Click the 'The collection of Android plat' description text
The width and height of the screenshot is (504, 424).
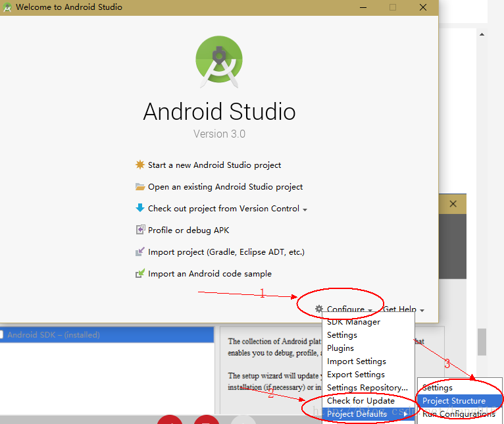(x=274, y=341)
